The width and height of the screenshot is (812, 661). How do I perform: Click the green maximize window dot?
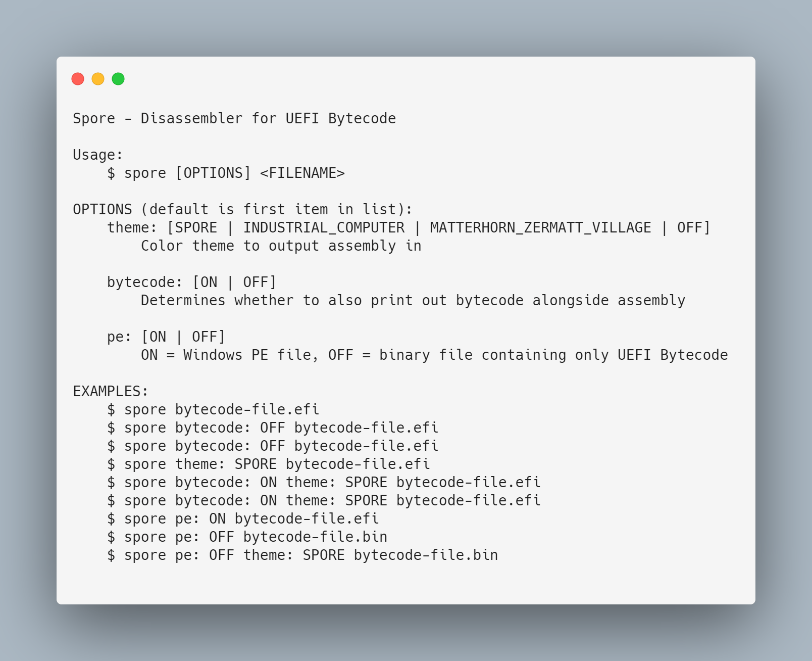118,79
